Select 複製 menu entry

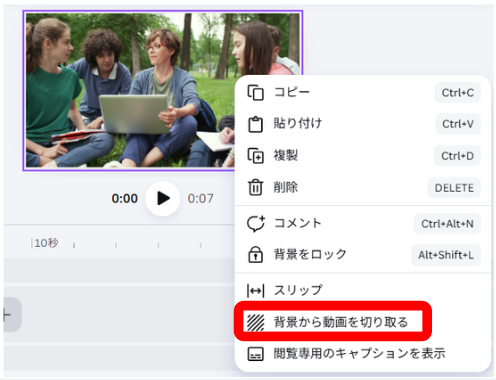click(363, 156)
